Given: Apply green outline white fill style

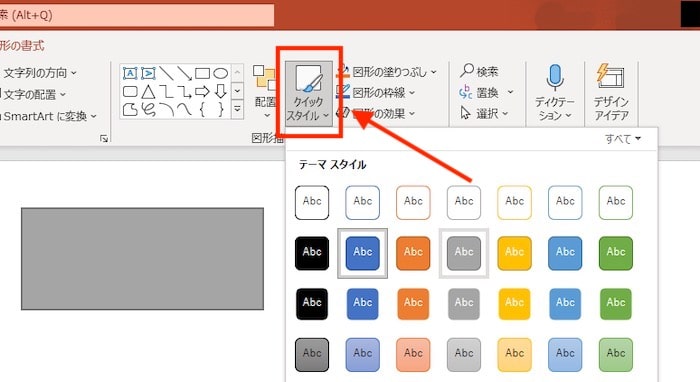Looking at the screenshot, I should tap(616, 203).
